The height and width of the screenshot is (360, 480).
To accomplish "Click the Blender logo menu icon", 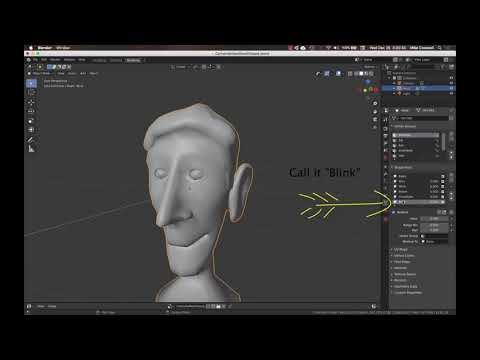I will (28, 60).
